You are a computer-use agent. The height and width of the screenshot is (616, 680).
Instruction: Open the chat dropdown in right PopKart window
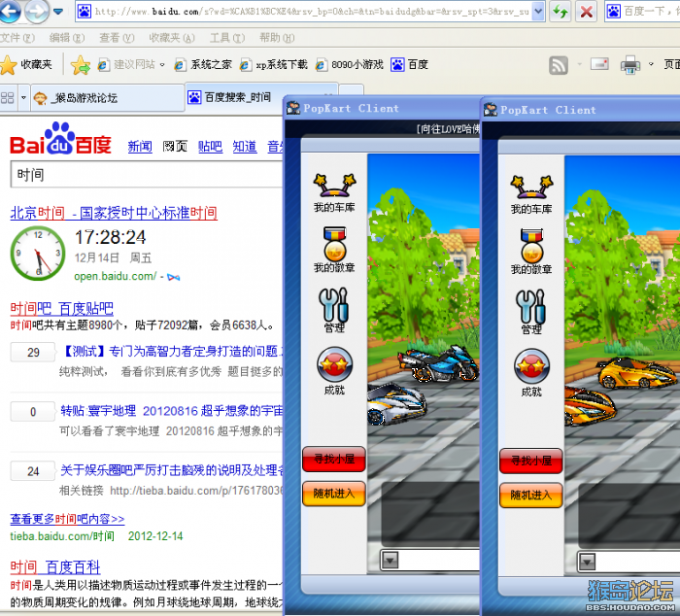[587, 563]
